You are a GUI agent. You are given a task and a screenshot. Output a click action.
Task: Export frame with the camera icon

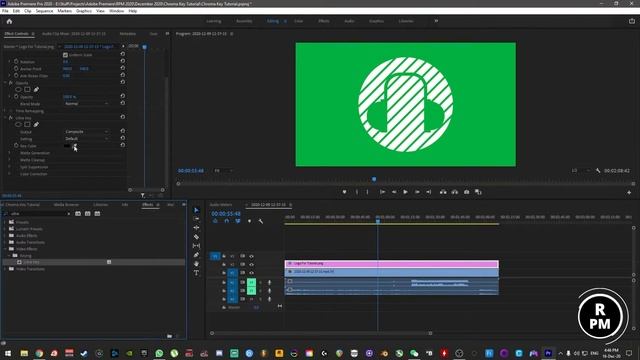467,192
